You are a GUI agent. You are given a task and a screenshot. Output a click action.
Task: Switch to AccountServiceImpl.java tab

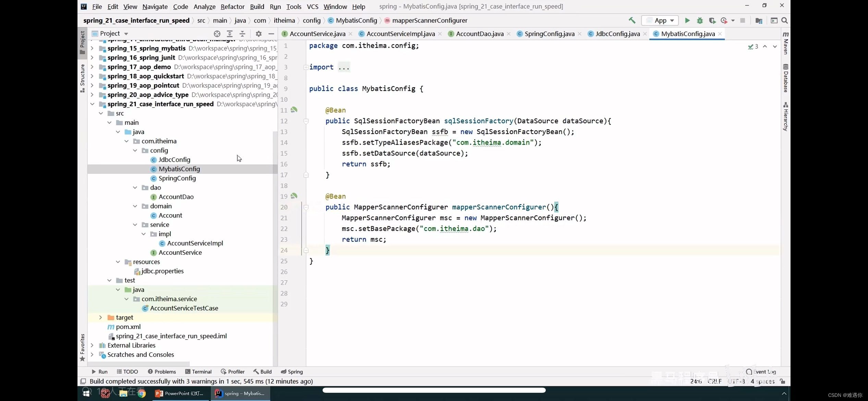[400, 34]
